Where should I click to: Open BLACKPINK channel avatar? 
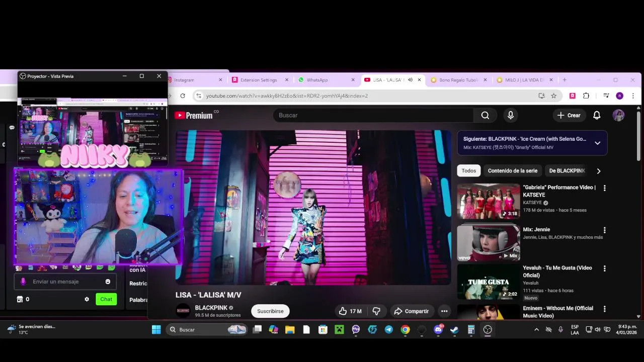pos(183,311)
